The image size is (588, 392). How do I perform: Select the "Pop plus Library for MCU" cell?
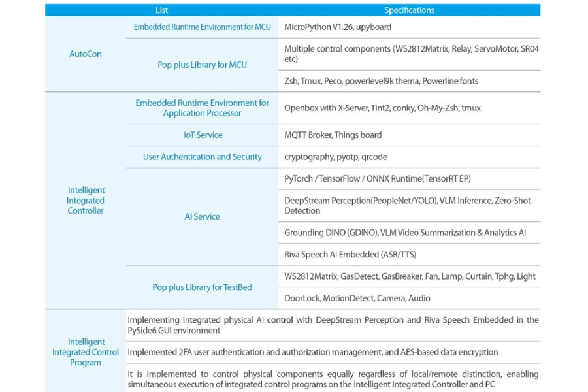coord(202,65)
